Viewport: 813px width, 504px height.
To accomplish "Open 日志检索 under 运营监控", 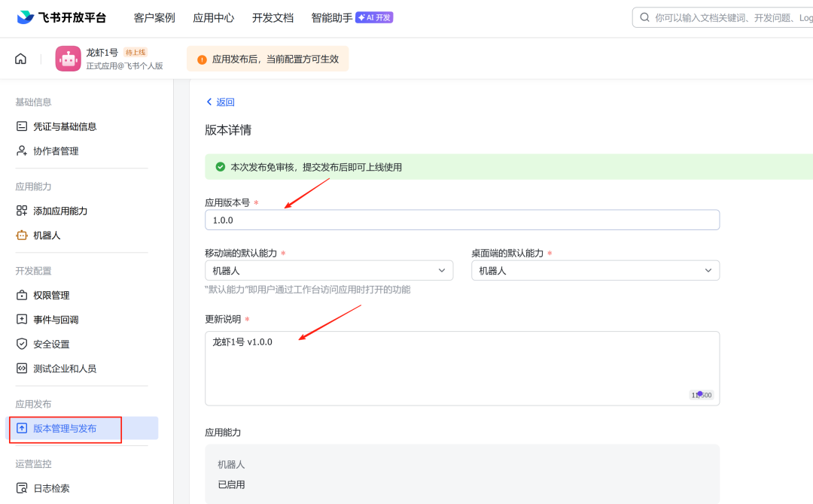I will [x=51, y=488].
